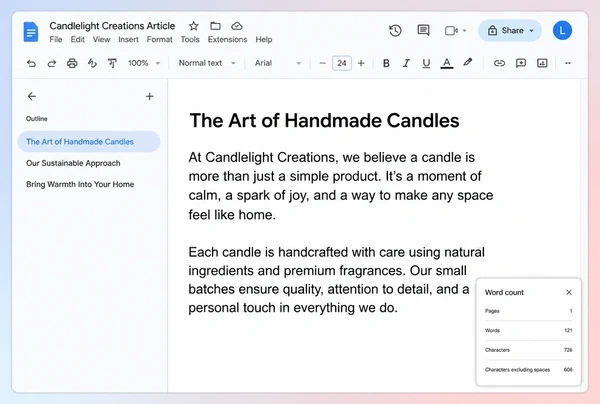Activate the paint format tool
The image size is (600, 404).
pyautogui.click(x=112, y=63)
